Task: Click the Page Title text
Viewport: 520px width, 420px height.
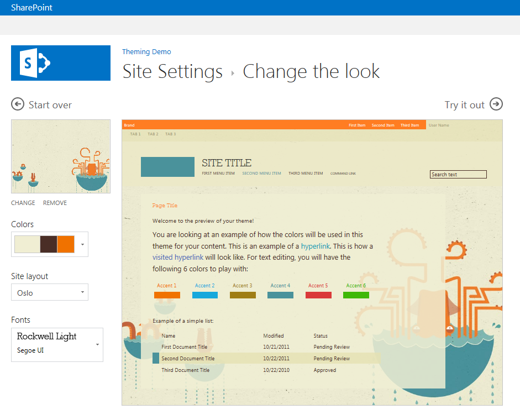Action: tap(165, 206)
